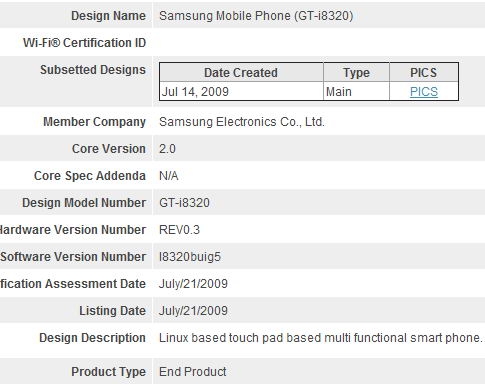Click the End Product value
The image size is (485, 384).
193,372
